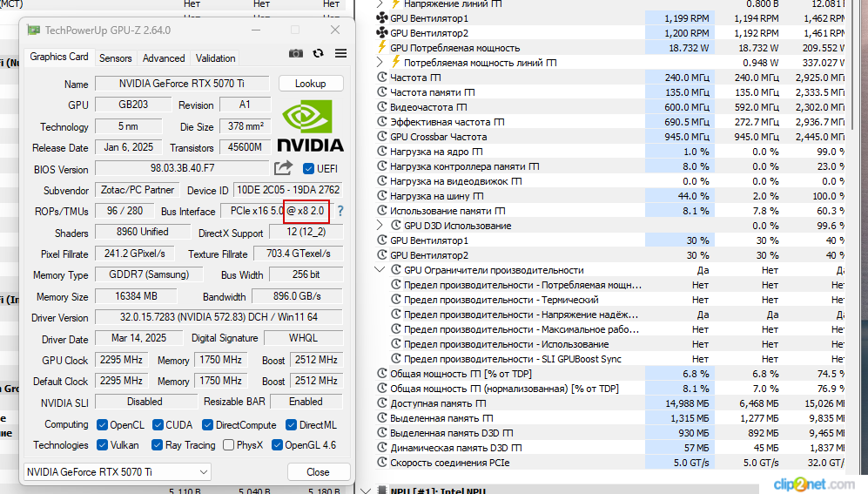Click clock icon beside GPU Crossbar Частота
Viewport: 868px width, 494px height.
[382, 136]
